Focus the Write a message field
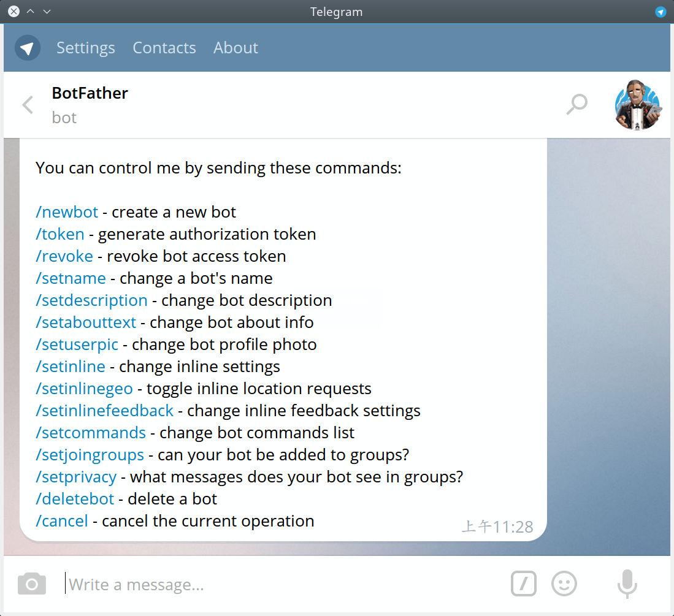The height and width of the screenshot is (616, 674). [284, 584]
